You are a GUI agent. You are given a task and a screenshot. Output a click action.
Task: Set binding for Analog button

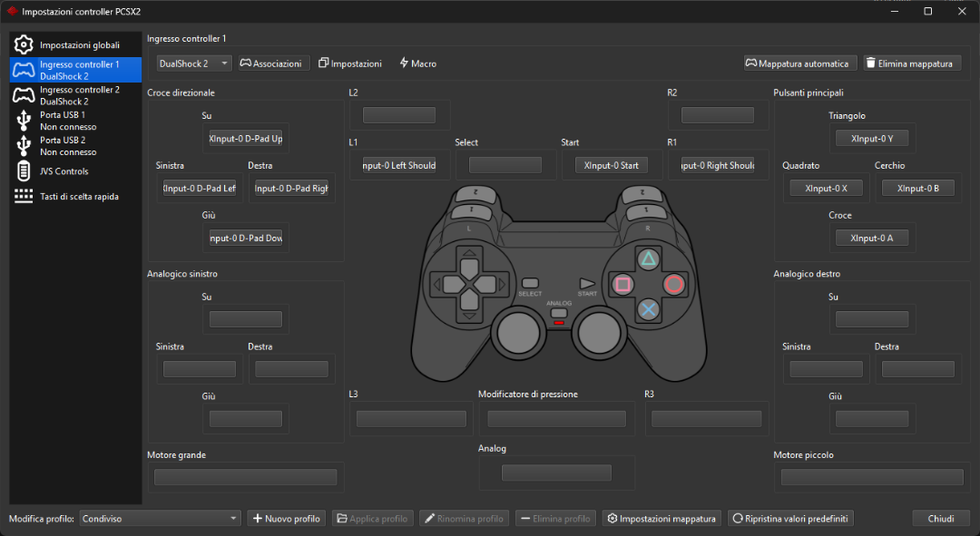[x=556, y=473]
